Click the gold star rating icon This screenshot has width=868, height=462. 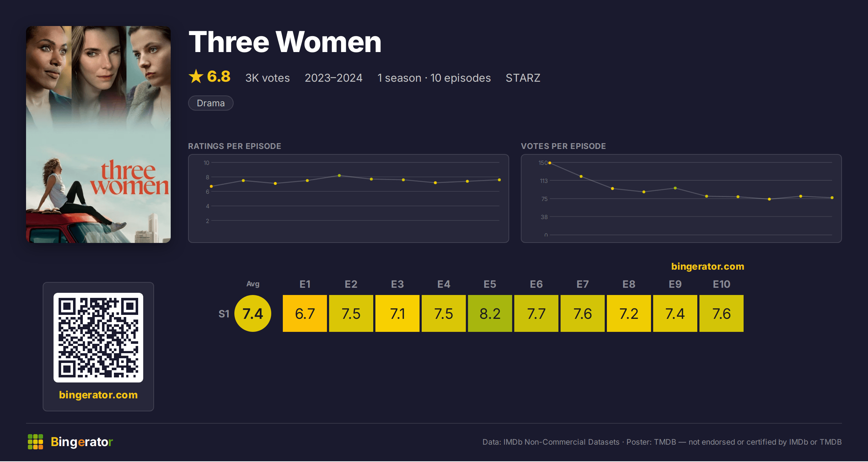point(196,77)
